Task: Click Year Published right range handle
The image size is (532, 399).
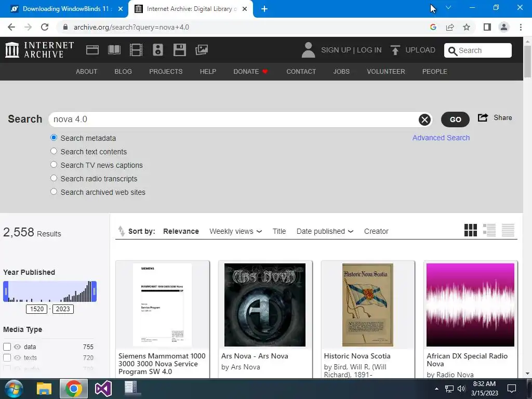Action: (94, 291)
